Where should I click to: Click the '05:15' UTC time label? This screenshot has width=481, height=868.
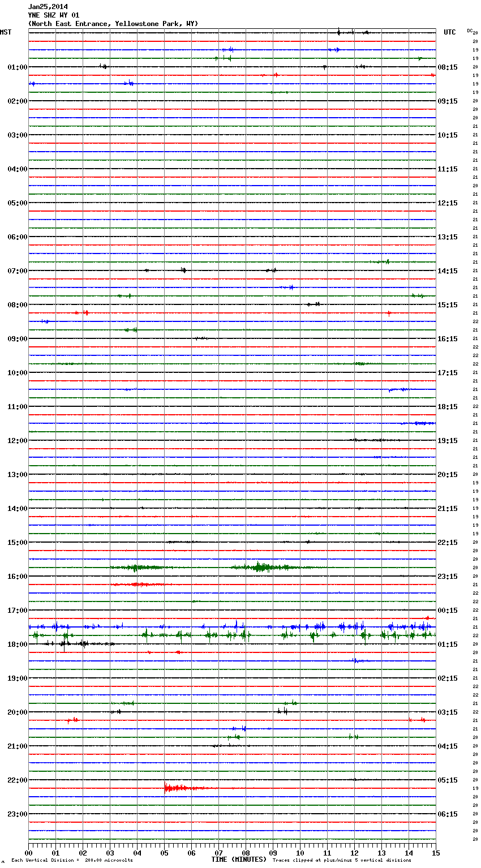click(x=448, y=780)
